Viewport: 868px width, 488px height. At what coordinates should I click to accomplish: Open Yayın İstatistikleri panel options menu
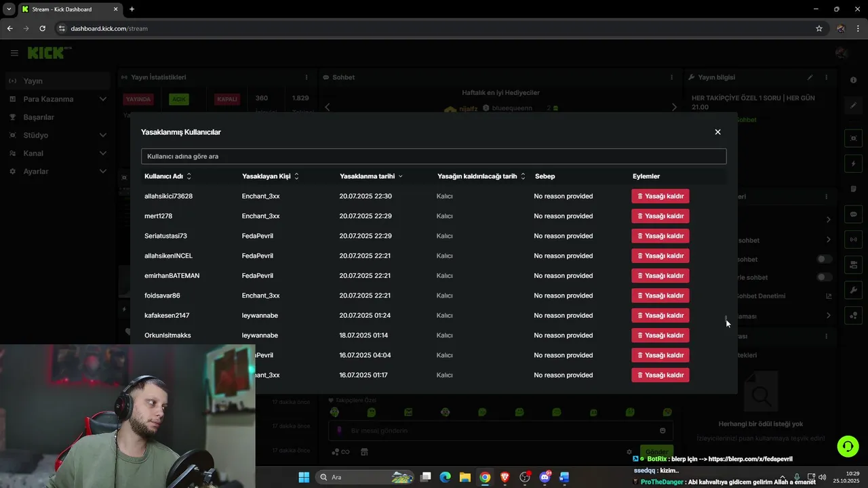pyautogui.click(x=307, y=77)
